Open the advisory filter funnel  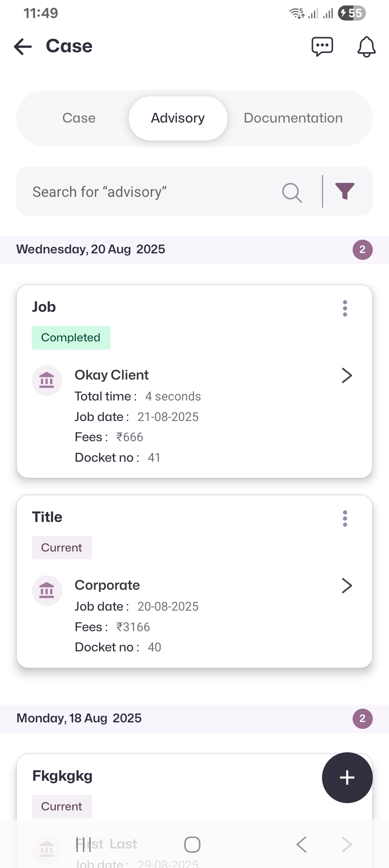345,191
